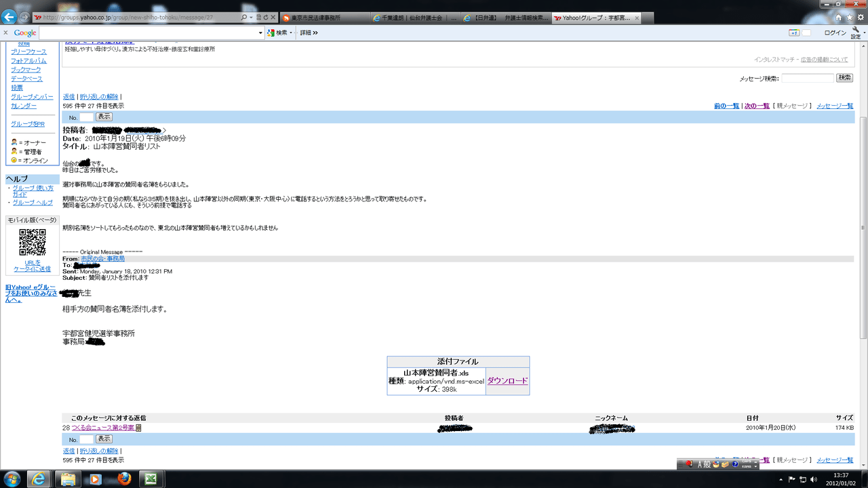This screenshot has height=488, width=868.
Task: Expand Google search button options arrow
Action: (x=291, y=33)
